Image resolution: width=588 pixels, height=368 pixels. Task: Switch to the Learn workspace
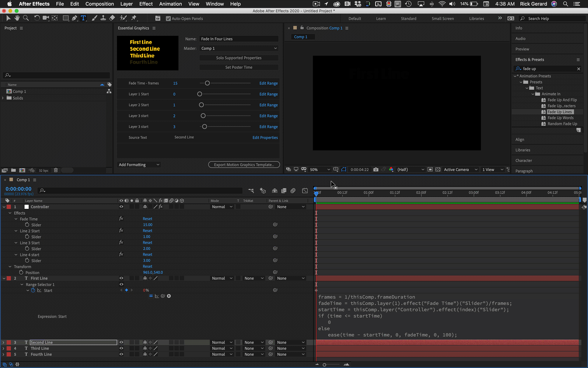(x=381, y=19)
